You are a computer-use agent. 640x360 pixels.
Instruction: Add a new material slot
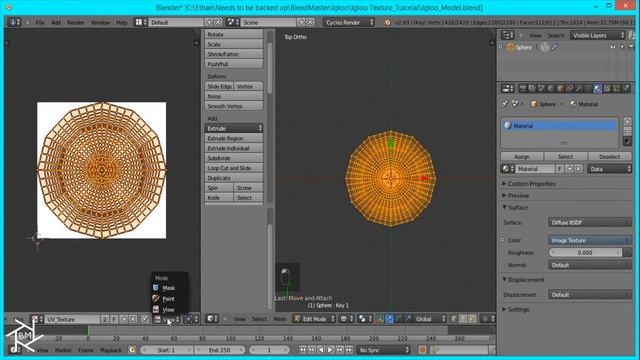point(627,122)
